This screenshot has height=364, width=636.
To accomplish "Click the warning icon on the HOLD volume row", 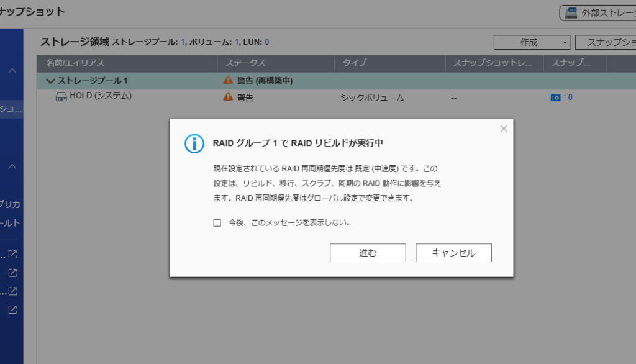I will tap(228, 98).
